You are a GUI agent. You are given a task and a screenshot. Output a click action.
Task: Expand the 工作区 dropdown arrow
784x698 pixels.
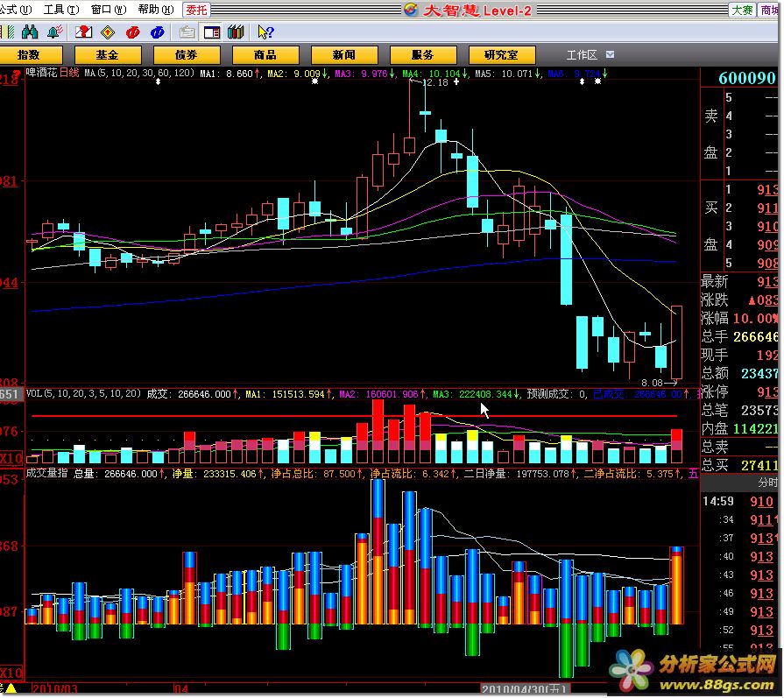click(x=610, y=54)
